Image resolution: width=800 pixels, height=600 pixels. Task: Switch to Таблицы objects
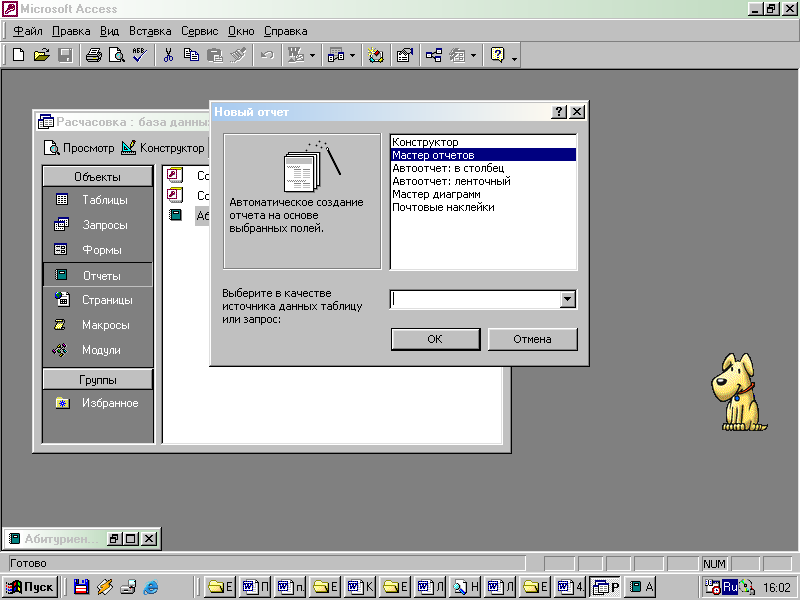97,200
